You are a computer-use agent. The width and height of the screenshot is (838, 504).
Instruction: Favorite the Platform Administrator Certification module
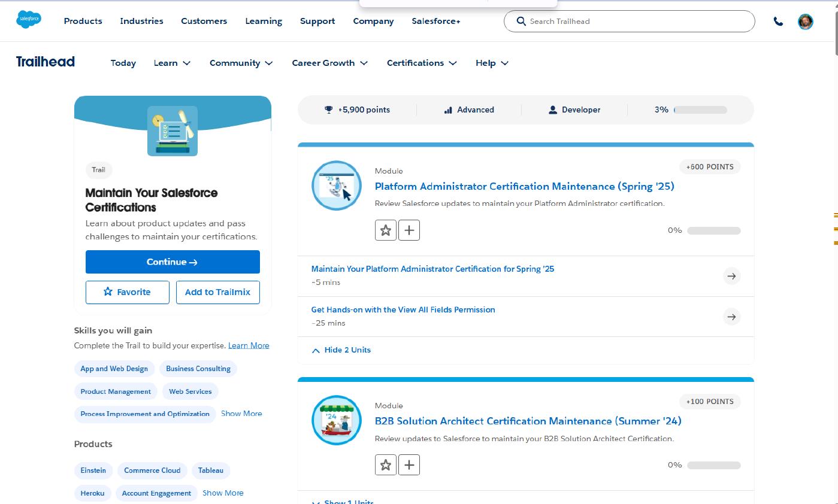tap(386, 230)
